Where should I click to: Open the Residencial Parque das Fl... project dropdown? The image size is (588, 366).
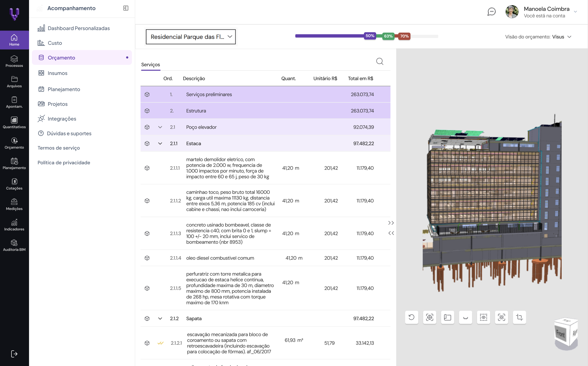click(x=191, y=37)
